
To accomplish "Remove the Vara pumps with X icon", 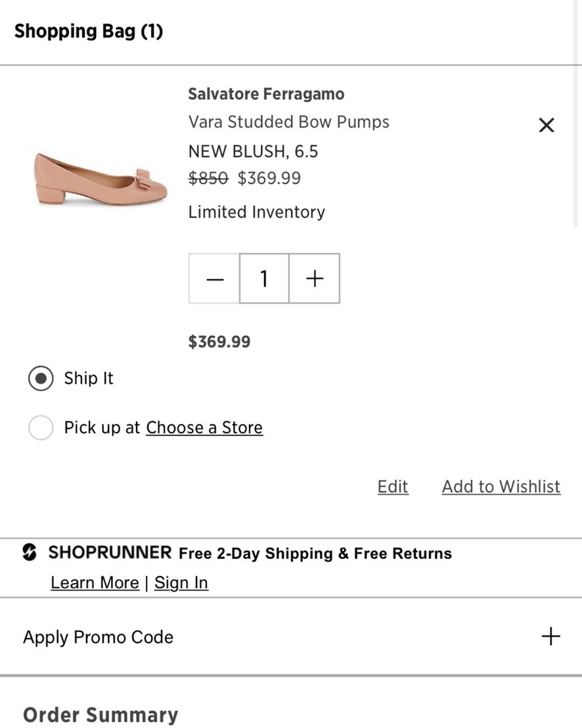I will tap(546, 125).
